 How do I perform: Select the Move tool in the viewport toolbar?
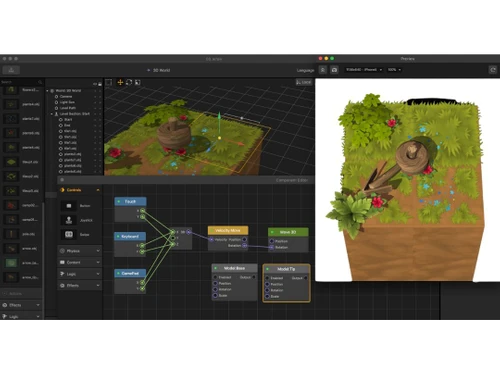point(120,82)
